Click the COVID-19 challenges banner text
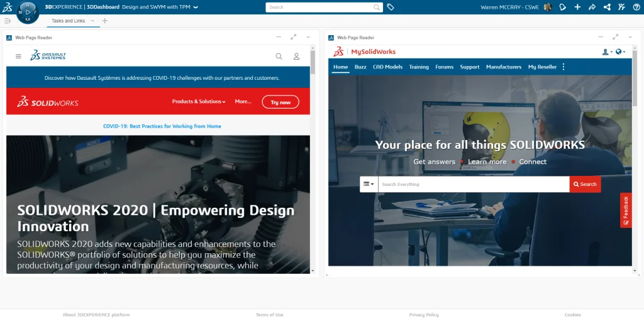644x321 pixels. 162,78
